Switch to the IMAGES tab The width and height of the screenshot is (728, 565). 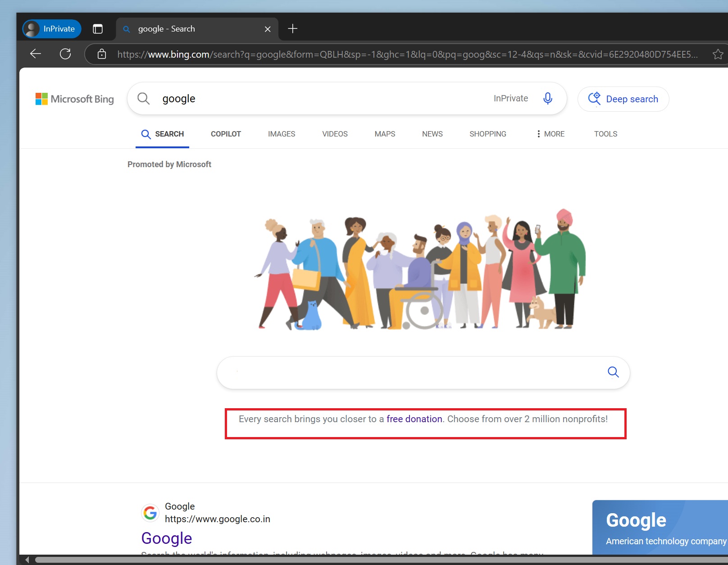(x=281, y=134)
